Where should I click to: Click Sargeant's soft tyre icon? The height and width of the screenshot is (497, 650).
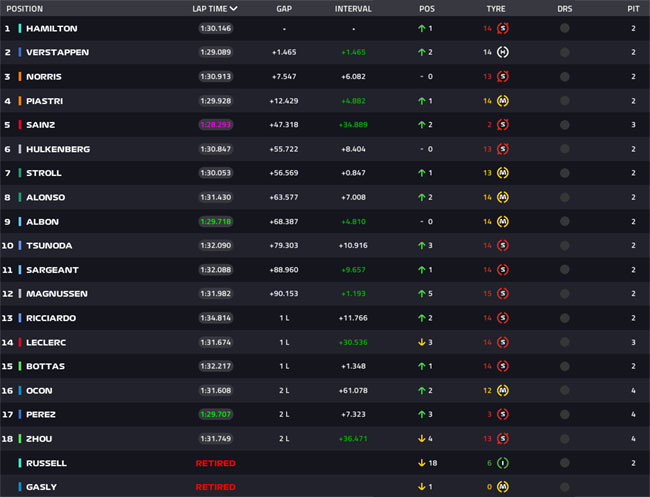503,270
